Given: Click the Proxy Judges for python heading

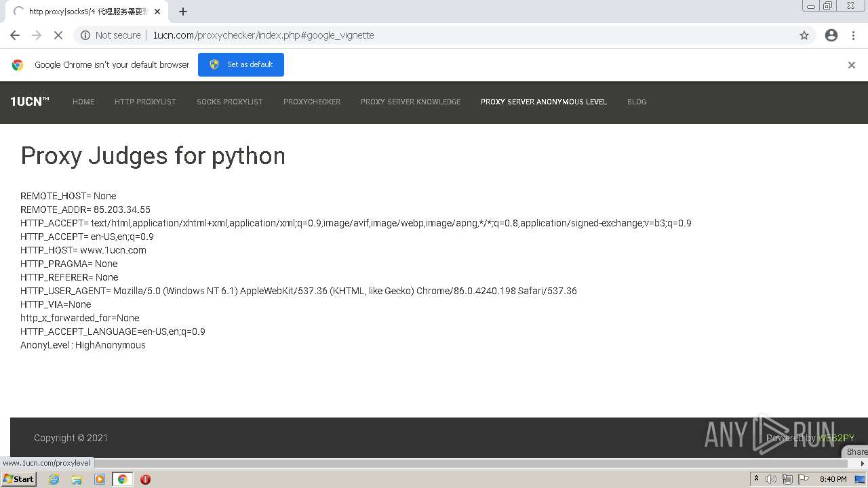Looking at the screenshot, I should pyautogui.click(x=153, y=156).
